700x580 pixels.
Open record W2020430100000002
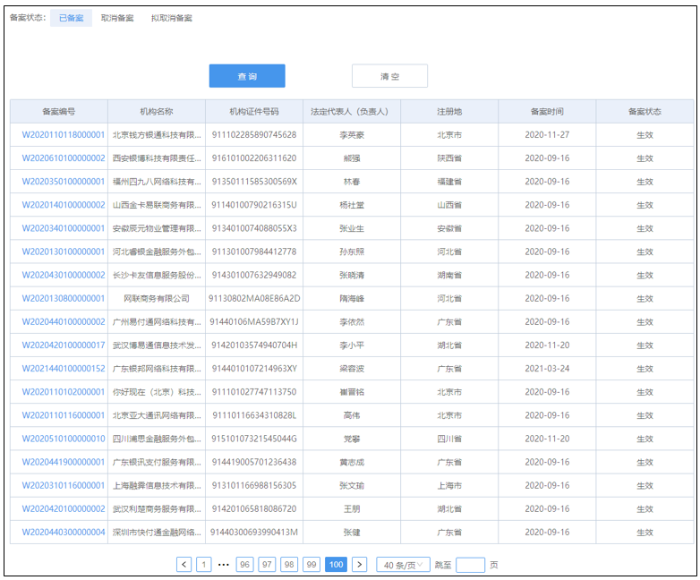[63, 275]
